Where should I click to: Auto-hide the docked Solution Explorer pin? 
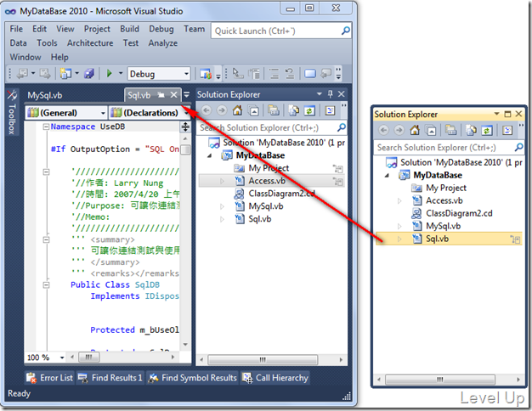click(330, 94)
